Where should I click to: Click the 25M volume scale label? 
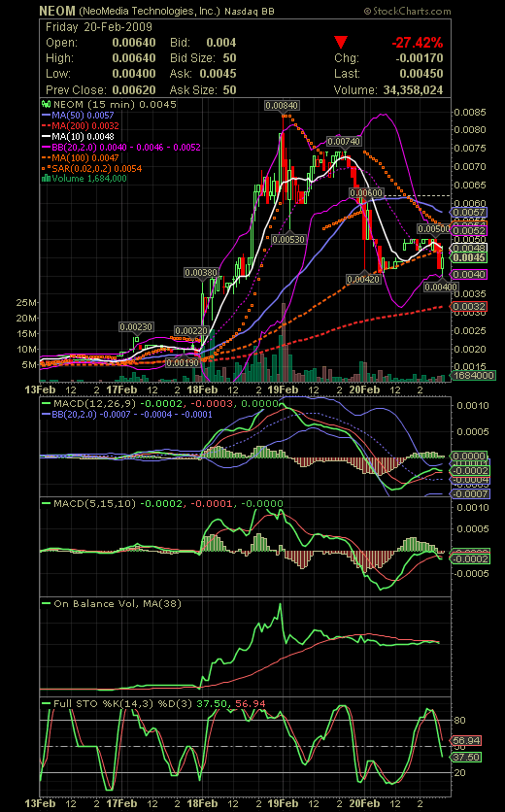tap(27, 302)
